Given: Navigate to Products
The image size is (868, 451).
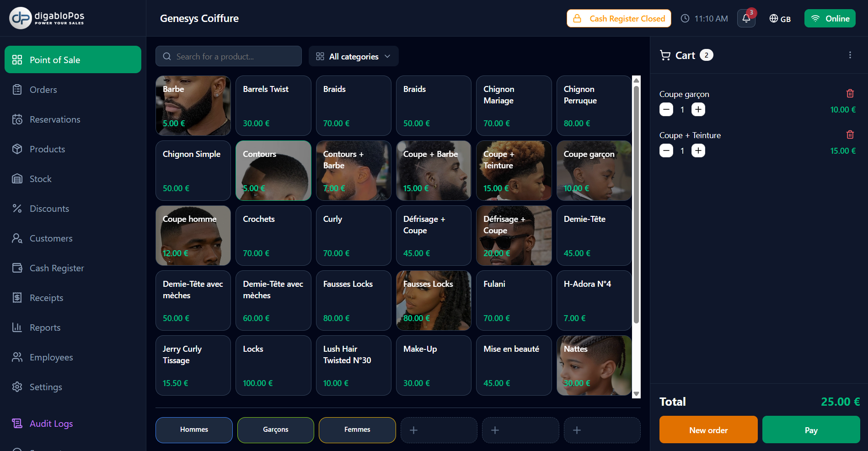Looking at the screenshot, I should pos(47,149).
